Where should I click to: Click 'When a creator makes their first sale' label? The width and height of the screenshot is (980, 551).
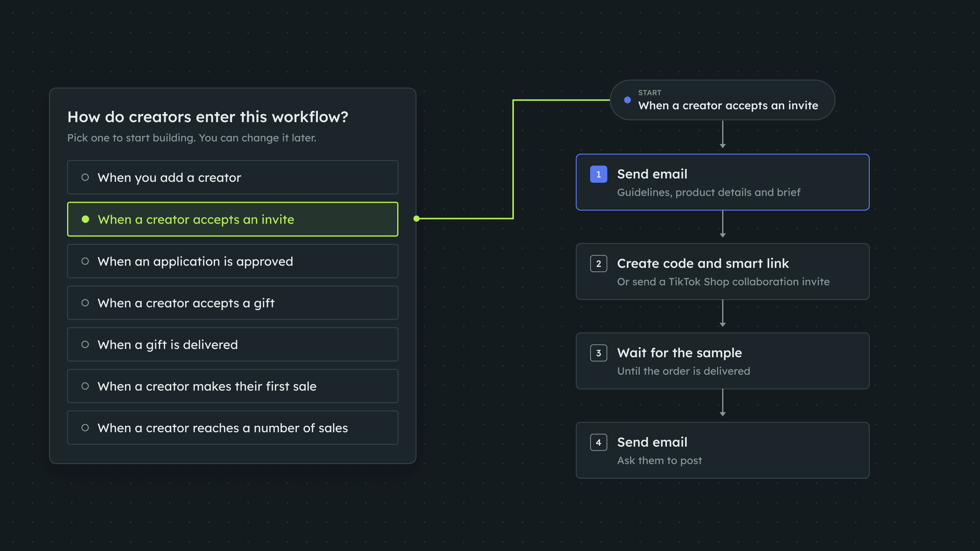(x=207, y=386)
